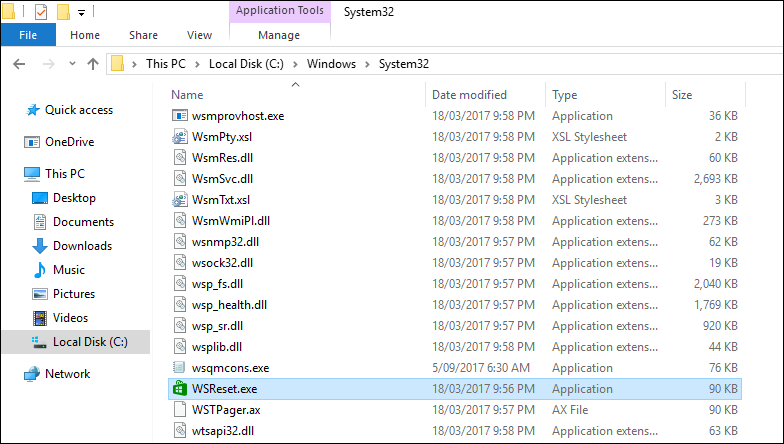Click the Quick access star icon
The height and width of the screenshot is (444, 784).
click(x=32, y=110)
